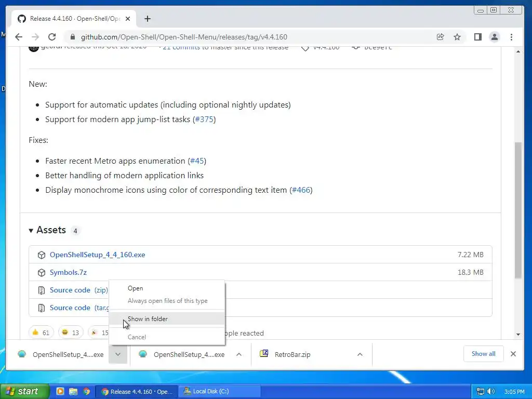Choose Show in folder menu item
This screenshot has width=532, height=399.
tap(167, 319)
